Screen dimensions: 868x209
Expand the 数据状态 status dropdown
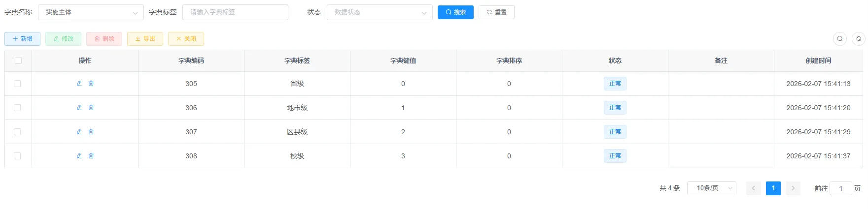point(380,12)
